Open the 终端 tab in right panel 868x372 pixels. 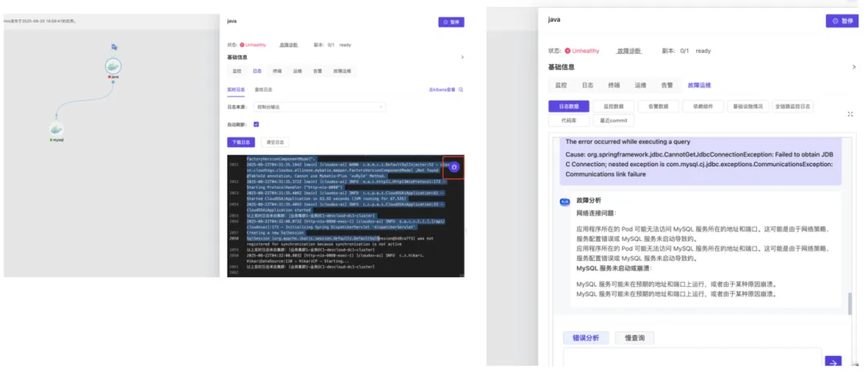[614, 85]
